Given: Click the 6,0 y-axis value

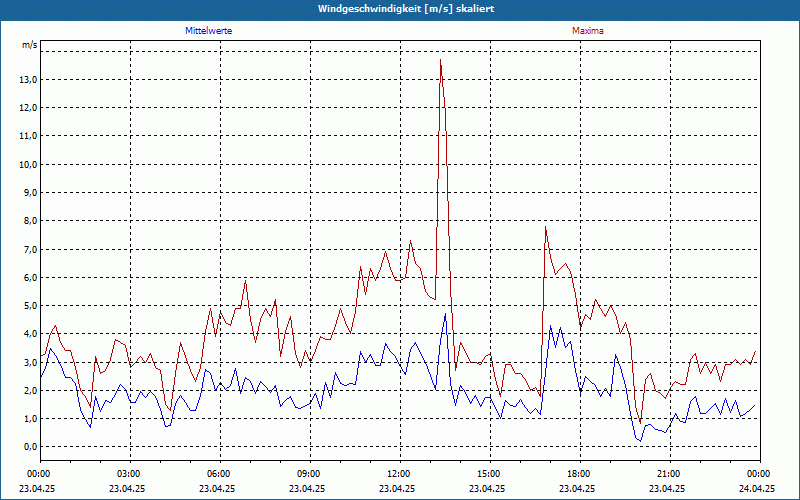Looking at the screenshot, I should 31,278.
